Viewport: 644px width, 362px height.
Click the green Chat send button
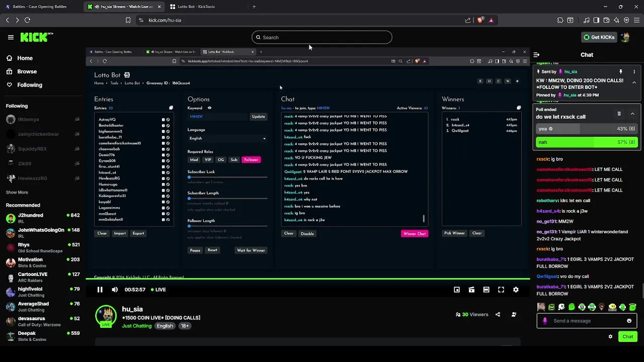point(628,336)
